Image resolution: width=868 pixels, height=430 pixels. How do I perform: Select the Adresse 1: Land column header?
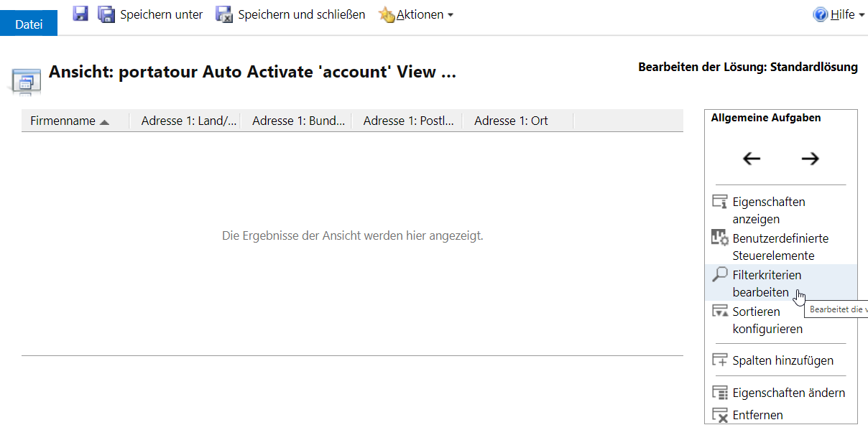pos(188,121)
